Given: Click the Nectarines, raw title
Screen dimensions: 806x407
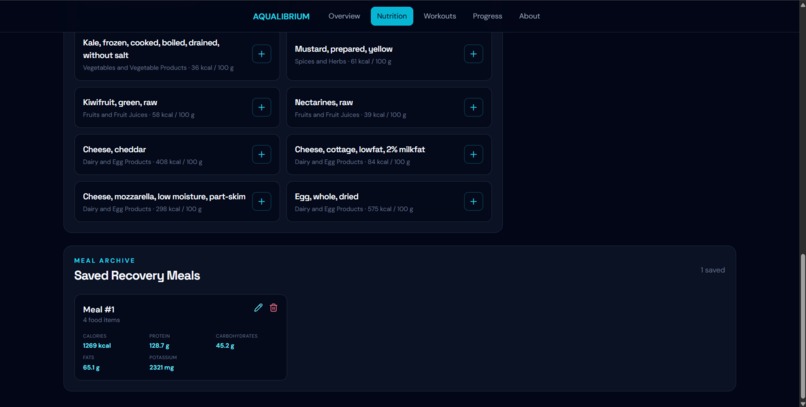Looking at the screenshot, I should 324,102.
